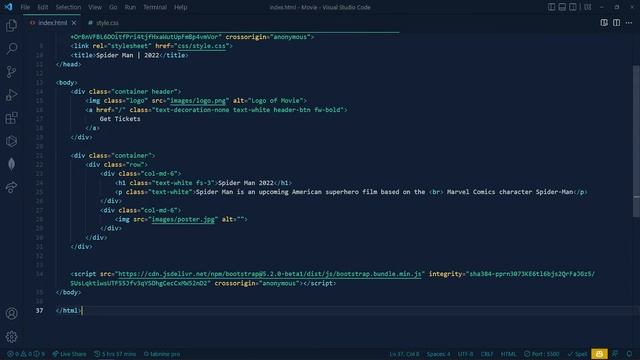The height and width of the screenshot is (360, 640).
Task: Click the yellow highlighted status bar icon
Action: (599, 354)
